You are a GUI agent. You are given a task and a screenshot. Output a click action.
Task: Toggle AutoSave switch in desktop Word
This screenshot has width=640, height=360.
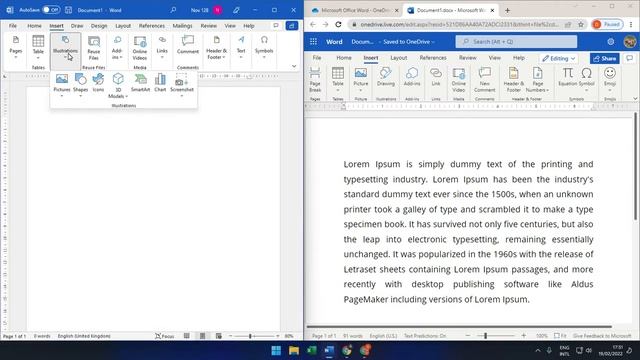point(51,10)
